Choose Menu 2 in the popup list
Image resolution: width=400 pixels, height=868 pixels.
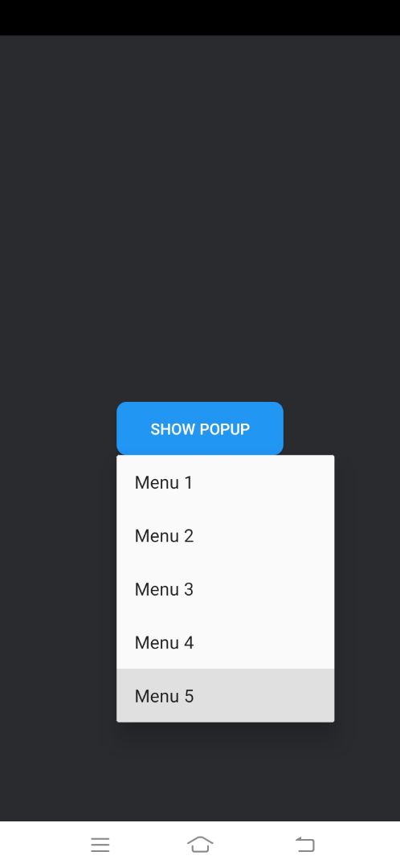click(225, 535)
